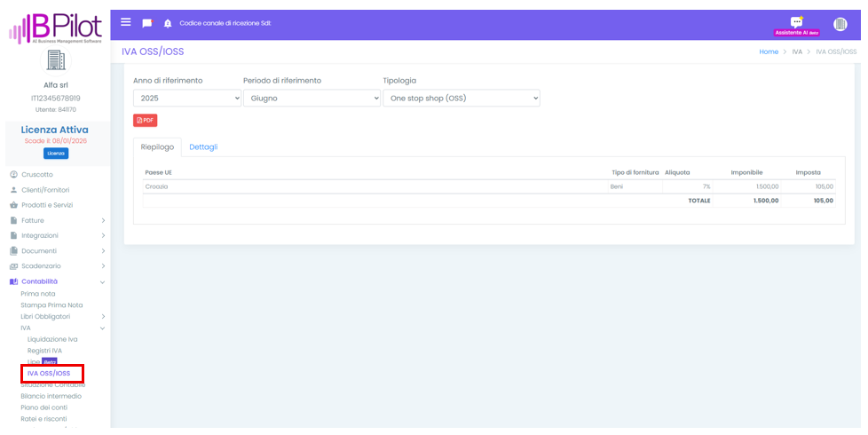Click the Fatture document icon

coord(14,220)
